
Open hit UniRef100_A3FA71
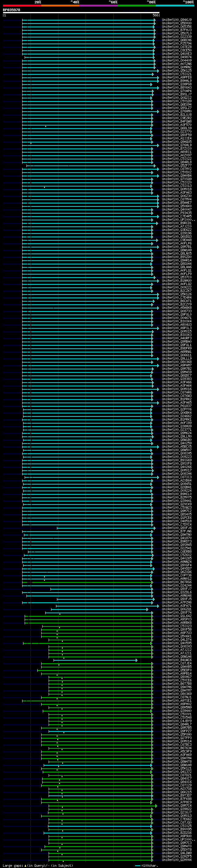tap(177, 606)
